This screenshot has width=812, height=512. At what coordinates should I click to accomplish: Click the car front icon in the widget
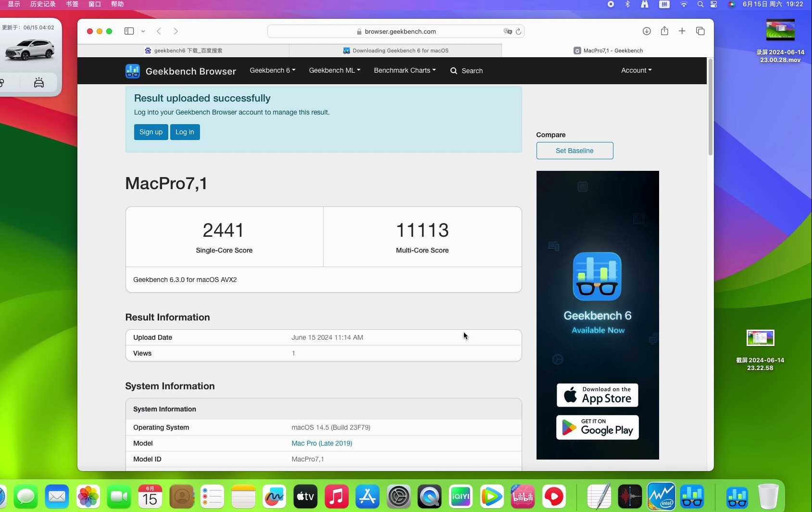[x=39, y=83]
